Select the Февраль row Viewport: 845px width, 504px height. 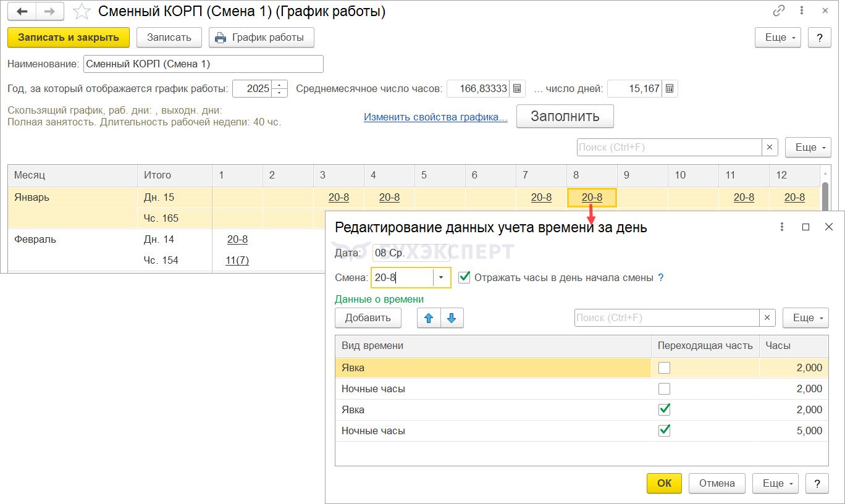point(72,250)
